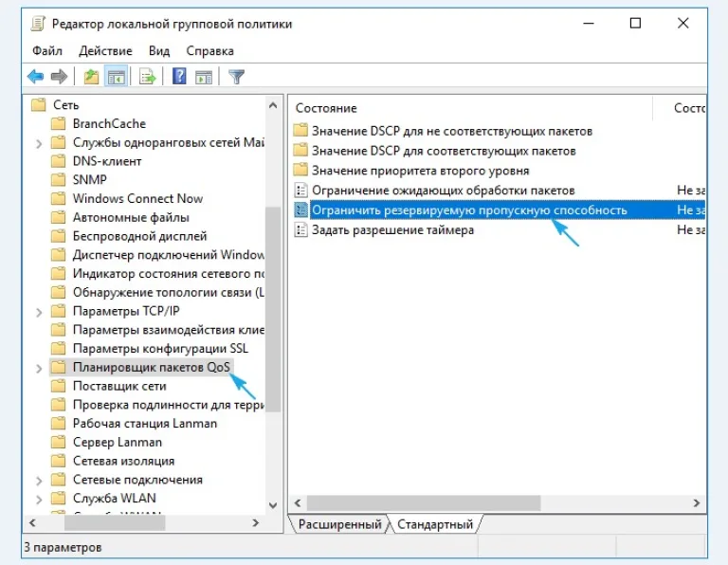Click tree pane scroll down arrow
728x565 pixels.
point(273,505)
